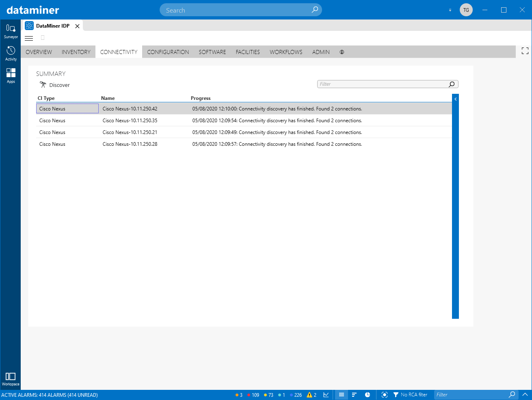Sort table by CI Type column

pyautogui.click(x=46, y=98)
